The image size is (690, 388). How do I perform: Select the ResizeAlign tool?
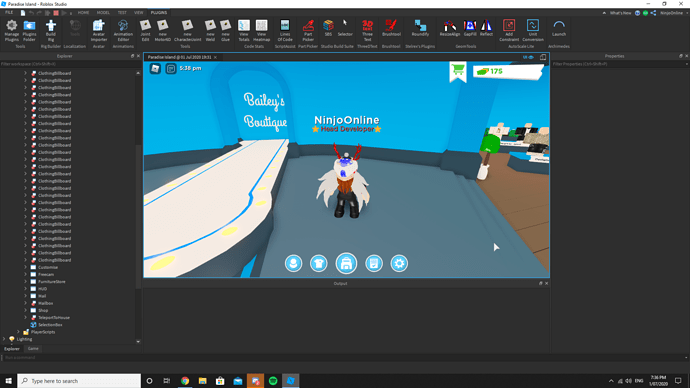[x=449, y=28]
